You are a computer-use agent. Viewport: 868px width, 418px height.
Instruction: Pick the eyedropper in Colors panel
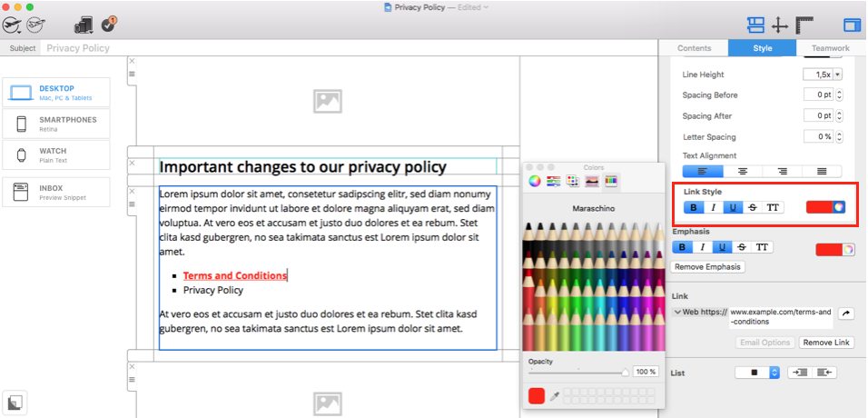point(554,396)
